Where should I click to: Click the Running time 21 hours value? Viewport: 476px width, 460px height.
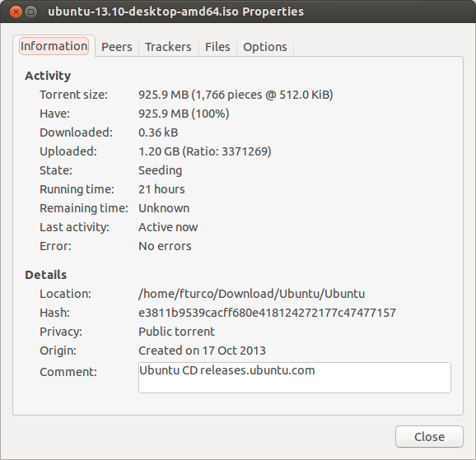[x=161, y=189]
